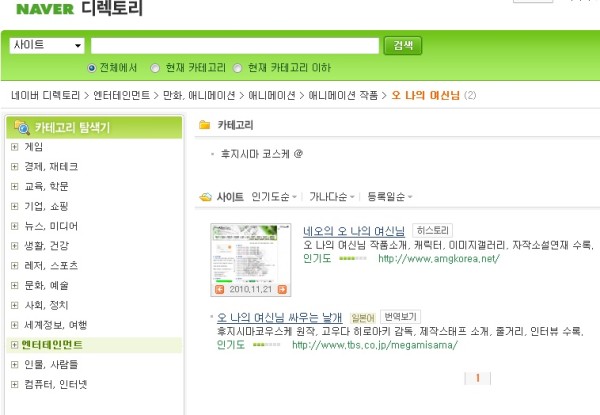Go to 네이버 디렉토리 breadcrumb link
This screenshot has width=600, height=415.
click(45, 95)
